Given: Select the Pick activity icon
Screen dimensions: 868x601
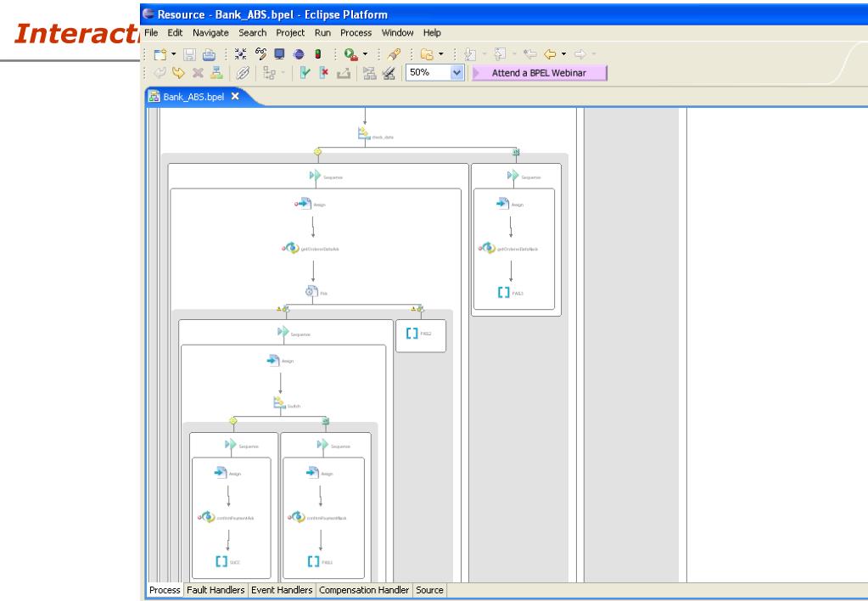Looking at the screenshot, I should (x=311, y=292).
